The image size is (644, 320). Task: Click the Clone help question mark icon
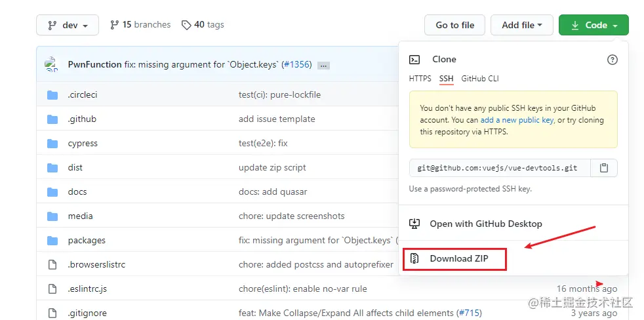coord(612,60)
